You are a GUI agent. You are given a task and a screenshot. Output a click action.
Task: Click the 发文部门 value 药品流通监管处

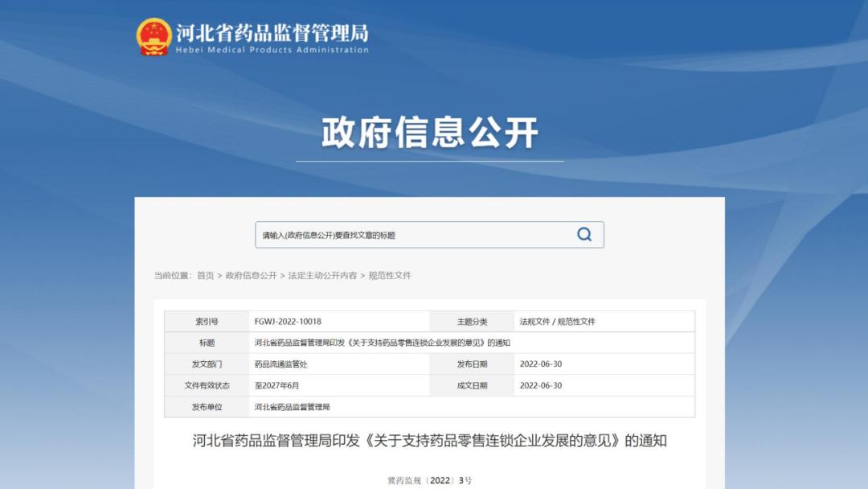pyautogui.click(x=281, y=364)
